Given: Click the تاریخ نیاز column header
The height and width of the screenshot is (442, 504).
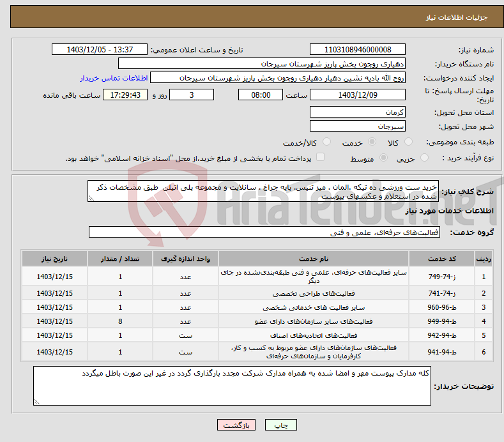Looking at the screenshot, I should pyautogui.click(x=54, y=259).
